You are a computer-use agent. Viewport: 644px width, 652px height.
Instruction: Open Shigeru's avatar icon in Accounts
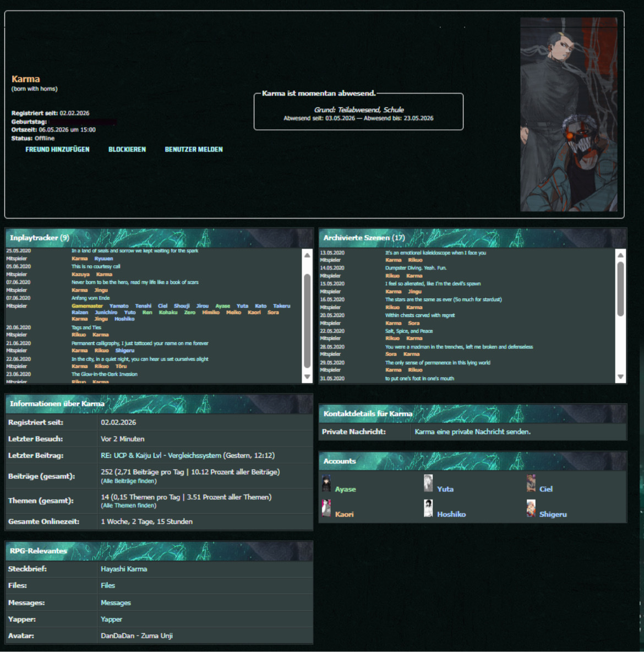[531, 508]
